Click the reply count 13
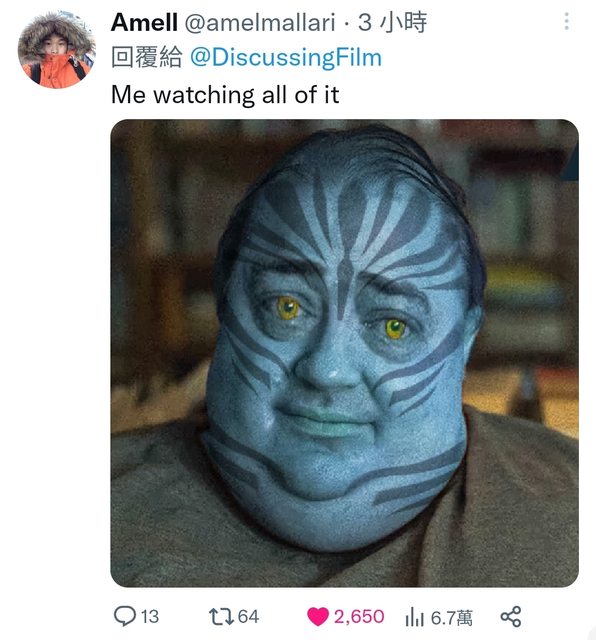This screenshot has width=596, height=640. [150, 616]
